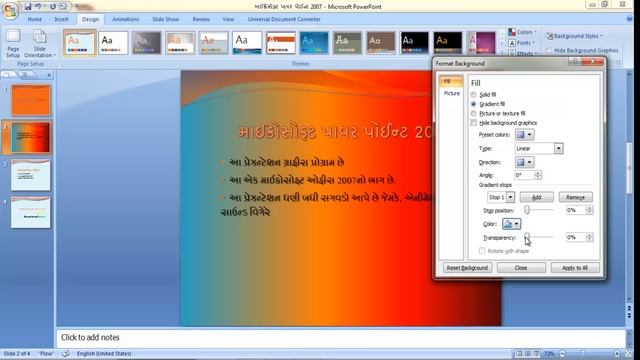Open the Page Setup dialog icon
Image resolution: width=640 pixels, height=360 pixels.
[x=13, y=43]
